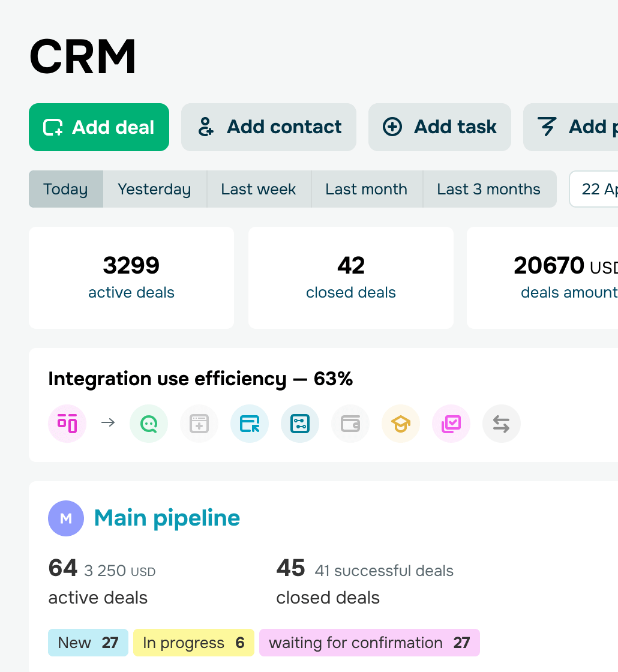
Task: Open the blue window-cursor integration icon
Action: click(x=250, y=424)
